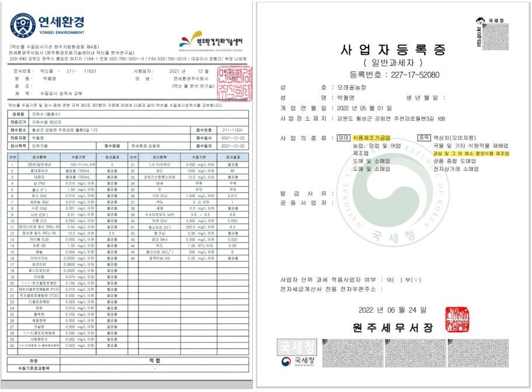Click the opening date 2022 년 05 월 01 일

[364, 108]
